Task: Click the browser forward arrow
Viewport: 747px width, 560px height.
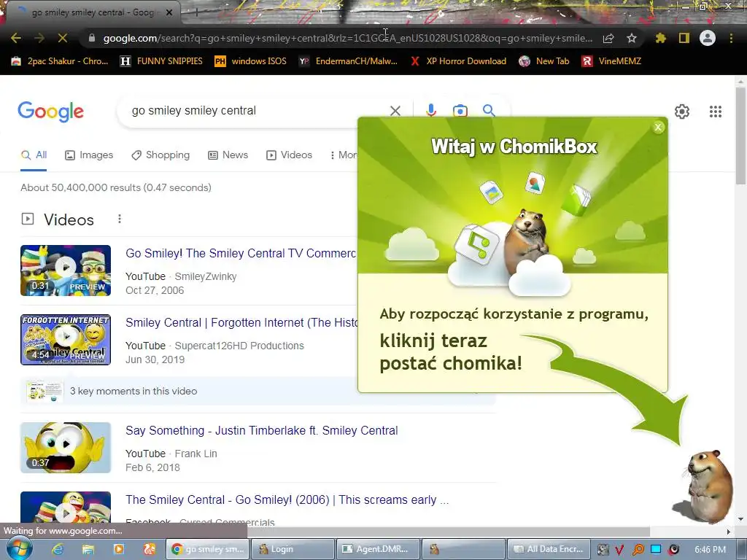Action: click(x=39, y=38)
